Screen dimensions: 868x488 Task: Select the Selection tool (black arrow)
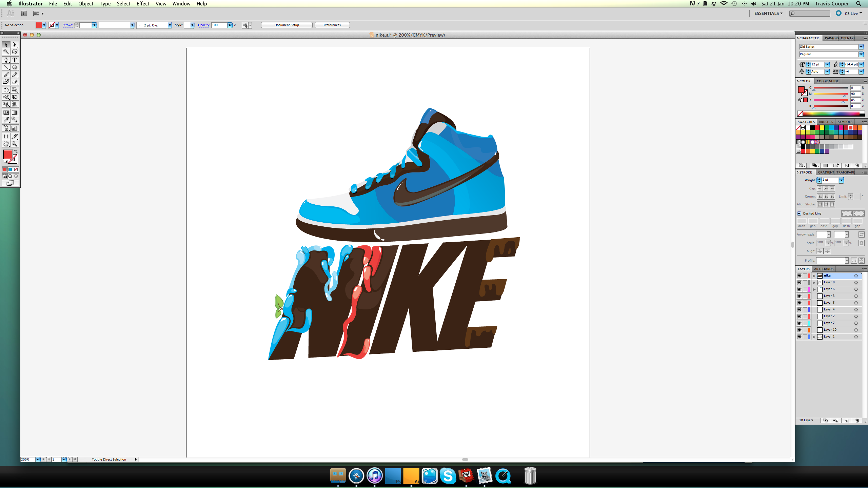[6, 45]
